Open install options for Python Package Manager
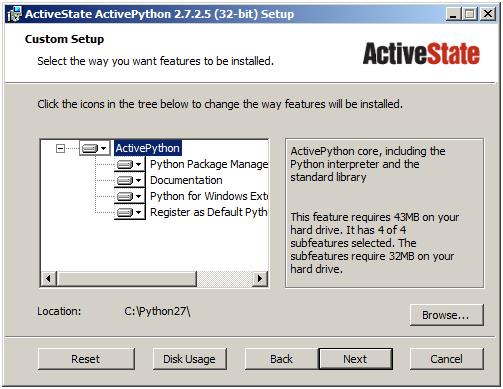 [130, 164]
